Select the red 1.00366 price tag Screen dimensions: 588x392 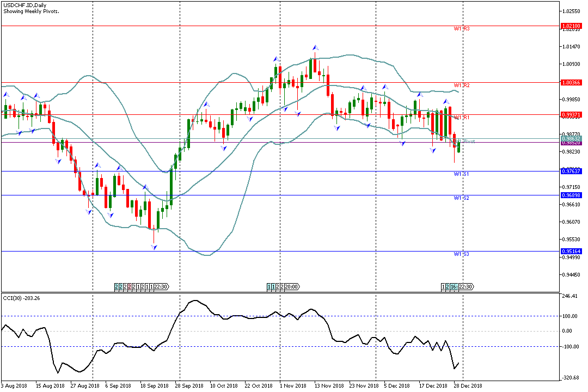pos(571,83)
